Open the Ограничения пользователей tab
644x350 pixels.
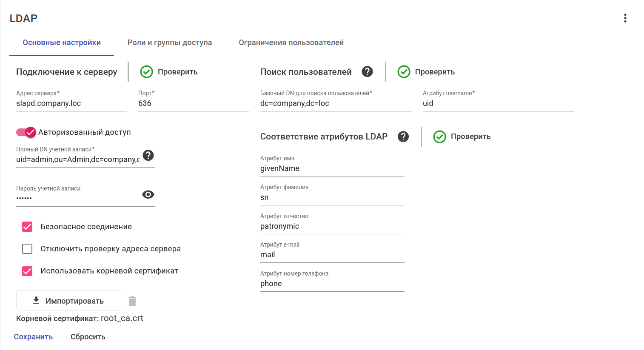click(x=291, y=43)
